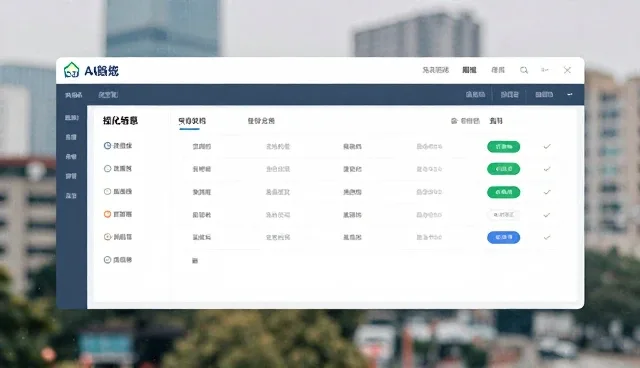Click the third row's checkmark icon
This screenshot has width=640, height=368.
point(547,192)
